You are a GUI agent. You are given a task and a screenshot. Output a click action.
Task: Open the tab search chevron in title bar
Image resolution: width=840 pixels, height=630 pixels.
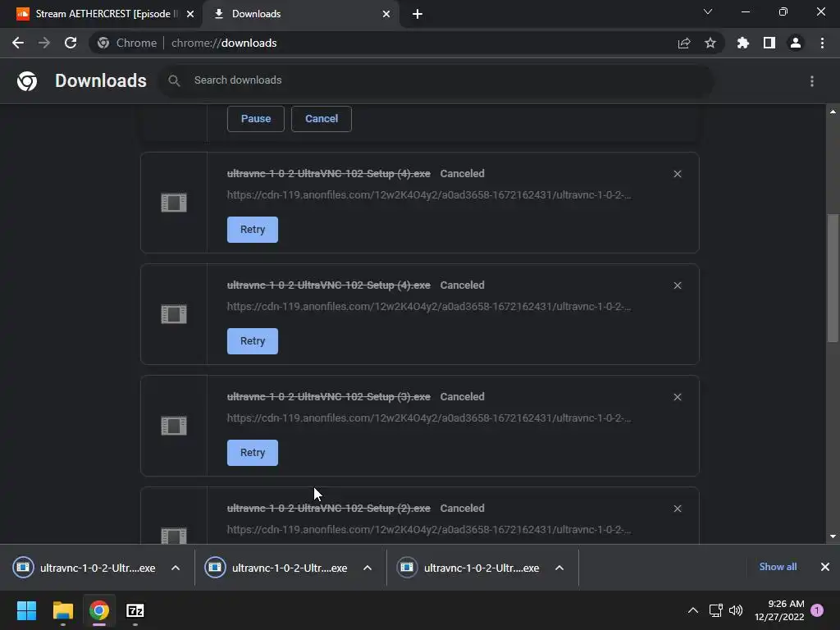[708, 11]
